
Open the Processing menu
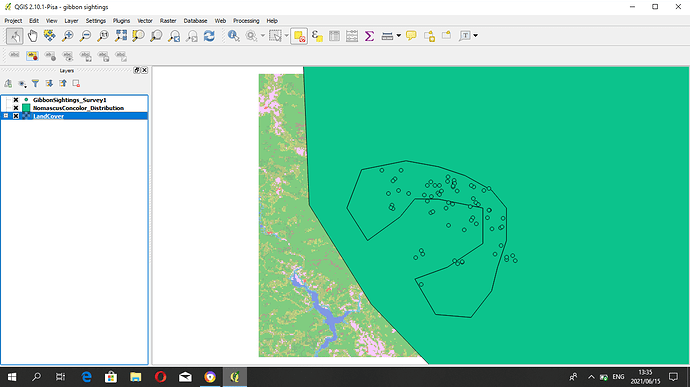point(246,21)
